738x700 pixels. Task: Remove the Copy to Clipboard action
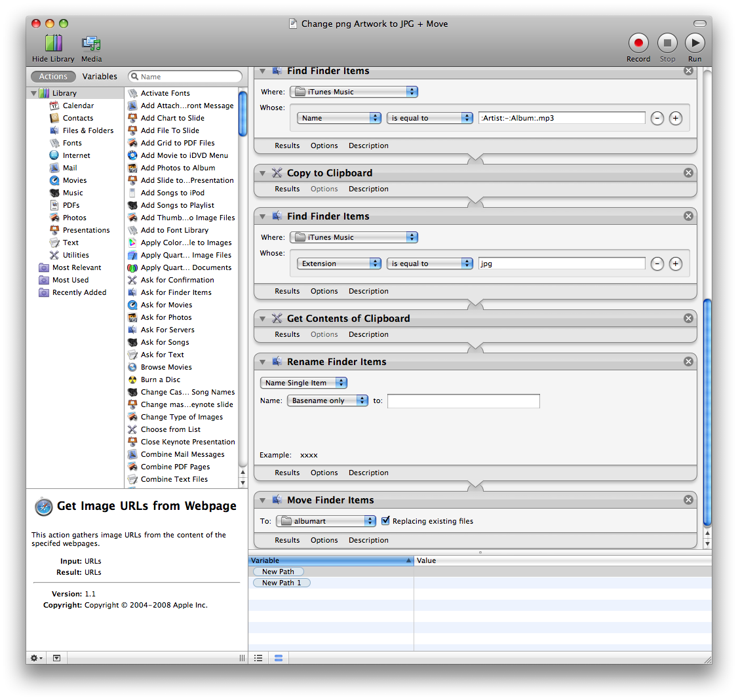(x=689, y=173)
